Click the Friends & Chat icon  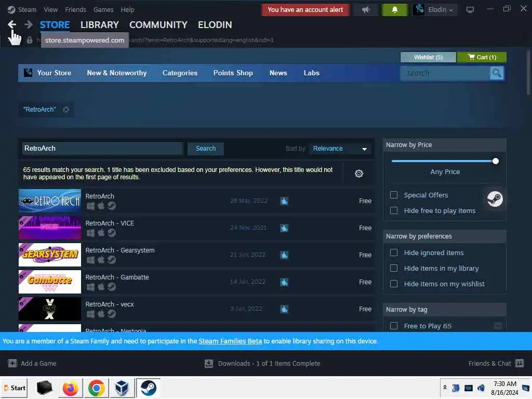point(520,363)
